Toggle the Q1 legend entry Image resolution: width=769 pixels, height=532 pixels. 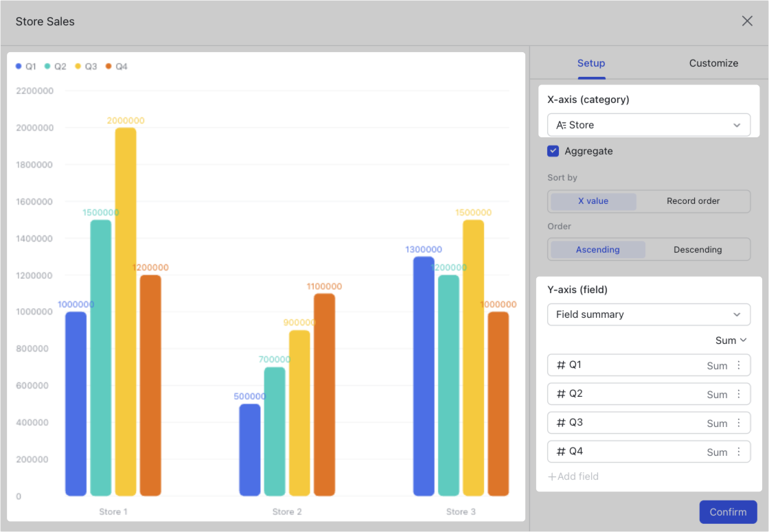click(x=26, y=66)
